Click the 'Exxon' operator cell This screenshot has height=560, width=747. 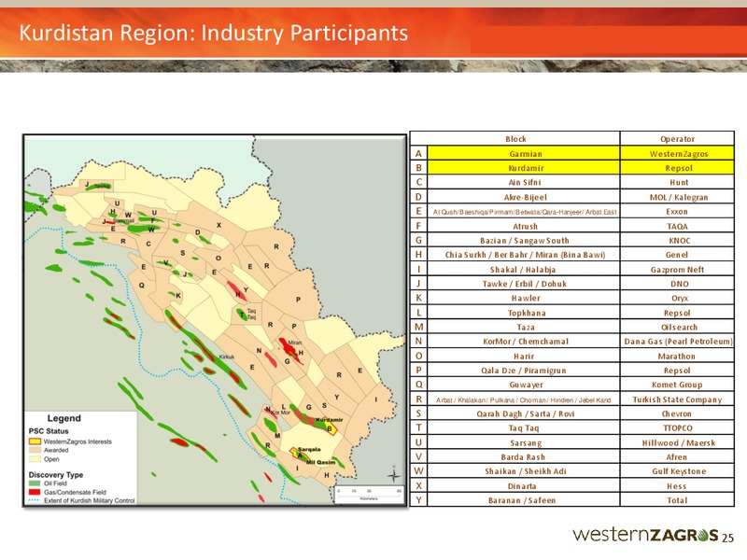pos(677,211)
